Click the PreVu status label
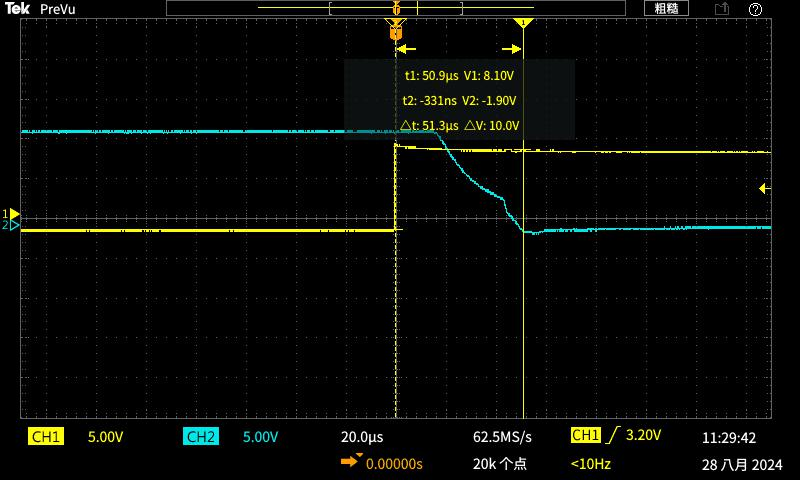Viewport: 800px width, 480px height. 59,8
